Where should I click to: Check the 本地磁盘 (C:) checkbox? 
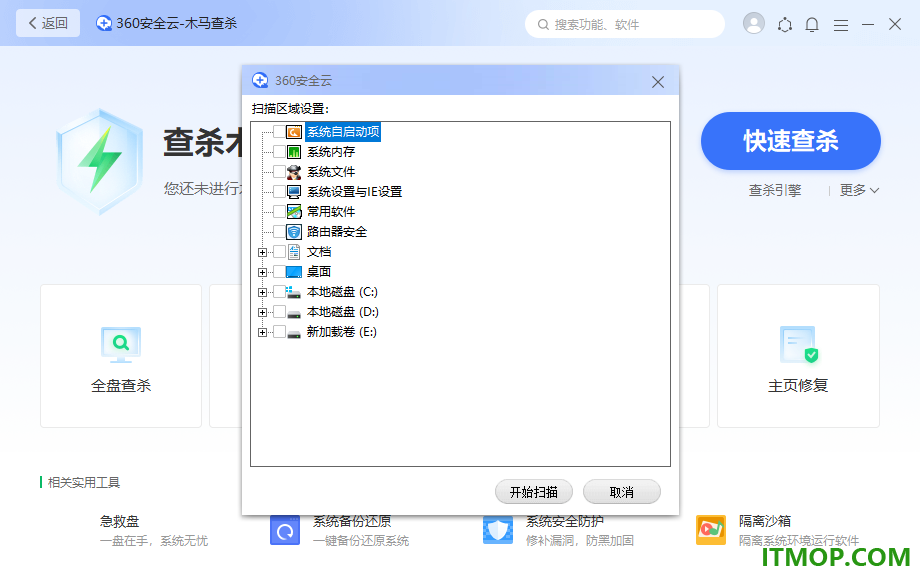tap(279, 292)
